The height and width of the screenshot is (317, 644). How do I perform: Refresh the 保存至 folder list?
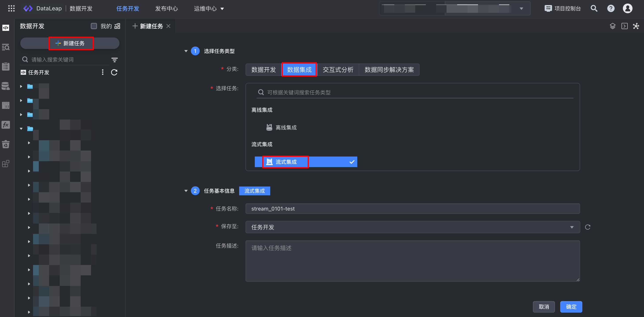click(x=588, y=227)
